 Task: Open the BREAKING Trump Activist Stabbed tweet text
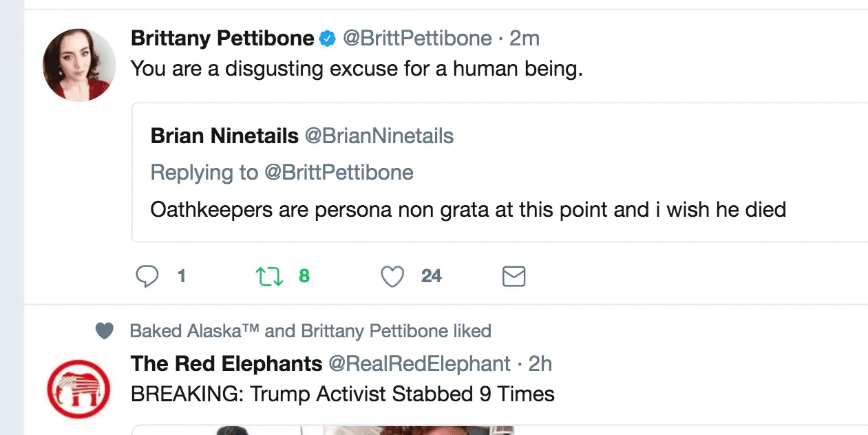click(342, 394)
